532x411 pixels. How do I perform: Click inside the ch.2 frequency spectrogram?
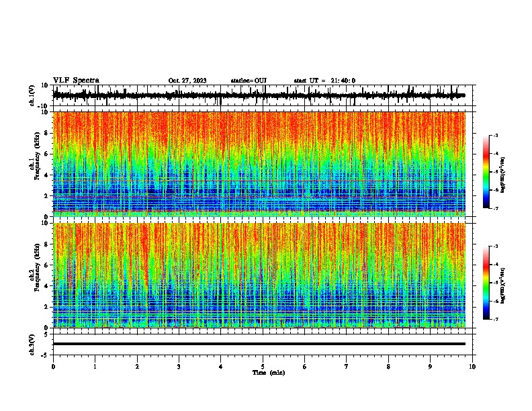(x=259, y=275)
